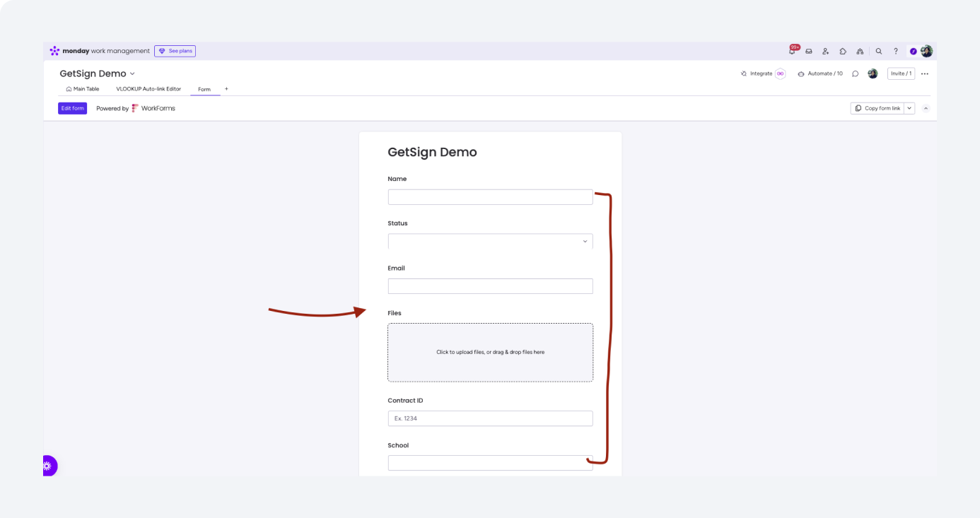Click the hexagon integrations link icon
The height and width of the screenshot is (518, 980).
click(781, 73)
